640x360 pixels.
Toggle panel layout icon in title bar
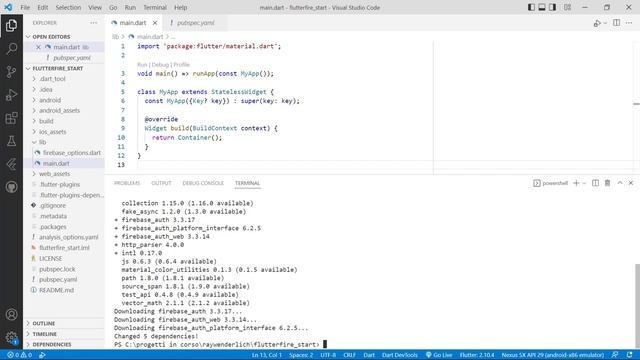(542, 7)
